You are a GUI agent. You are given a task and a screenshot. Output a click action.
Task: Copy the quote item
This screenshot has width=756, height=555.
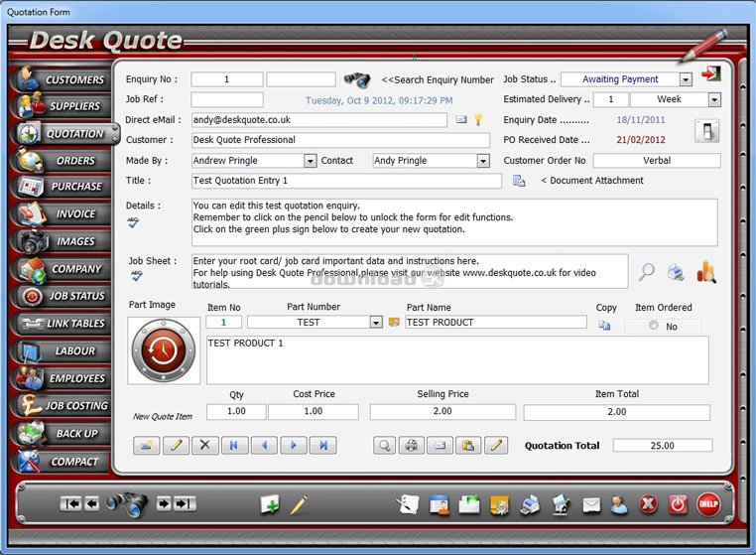[x=604, y=326]
